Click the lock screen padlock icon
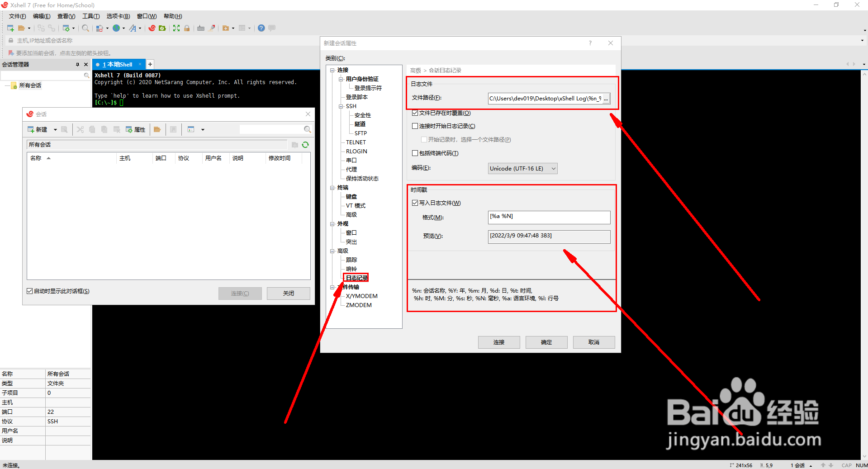The width and height of the screenshot is (868, 469). pos(187,28)
